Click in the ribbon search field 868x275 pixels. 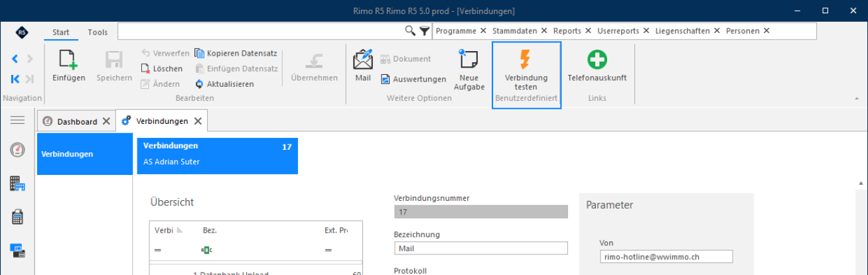point(261,30)
